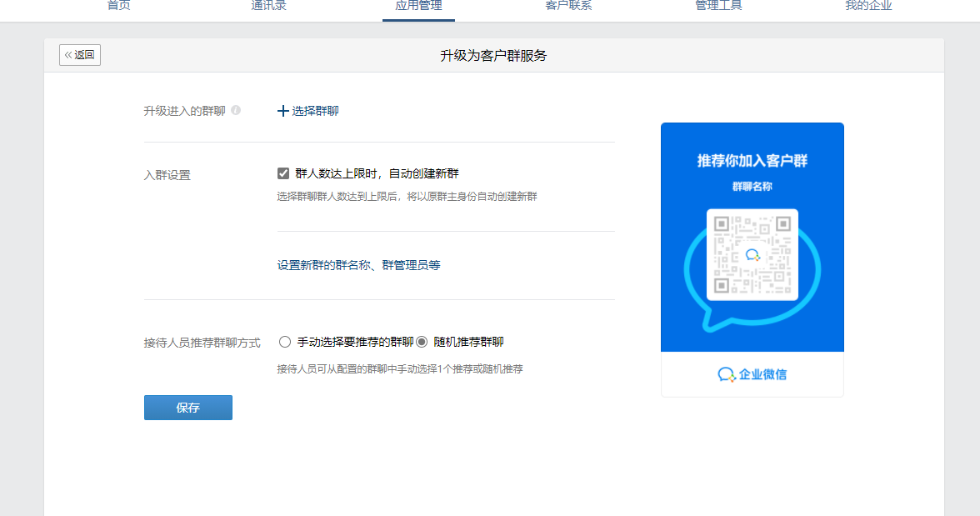The width and height of the screenshot is (980, 516).
Task: Click the hint text 接待人员可从配置的群聊中手动选择
Action: point(400,369)
